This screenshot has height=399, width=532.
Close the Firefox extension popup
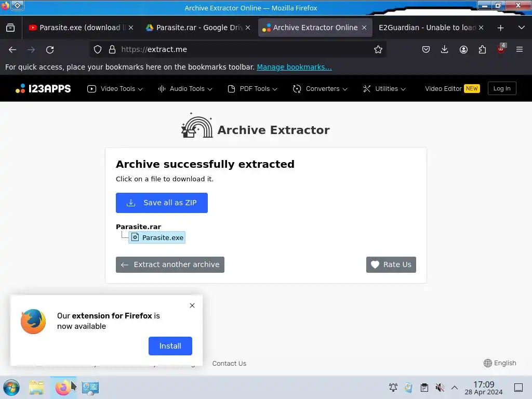point(192,305)
